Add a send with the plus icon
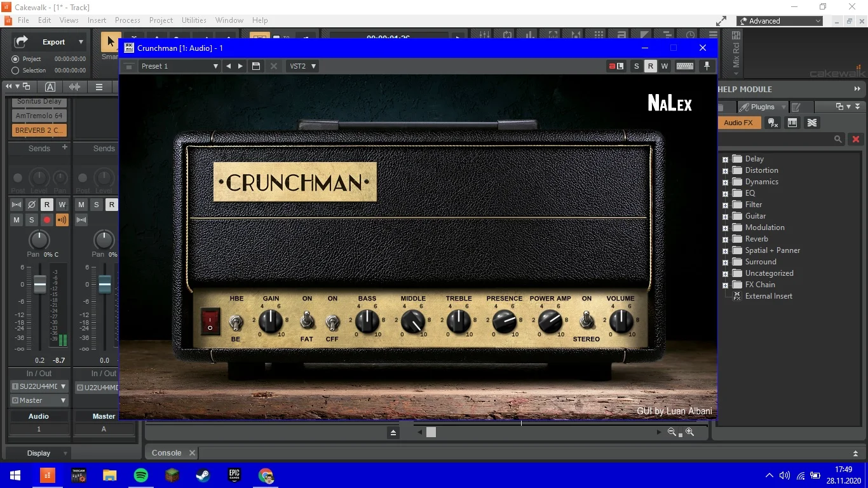The height and width of the screenshot is (488, 868). pyautogui.click(x=64, y=147)
